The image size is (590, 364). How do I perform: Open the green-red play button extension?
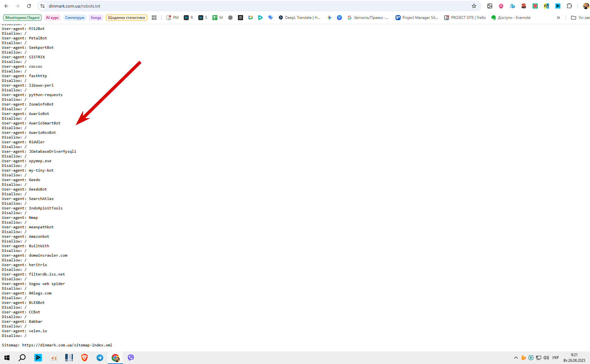535,6
